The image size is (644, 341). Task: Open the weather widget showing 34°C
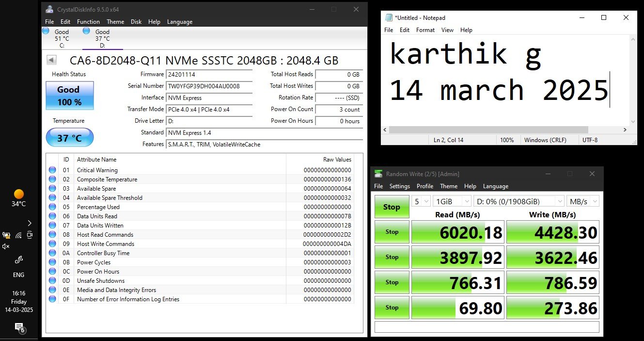19,198
